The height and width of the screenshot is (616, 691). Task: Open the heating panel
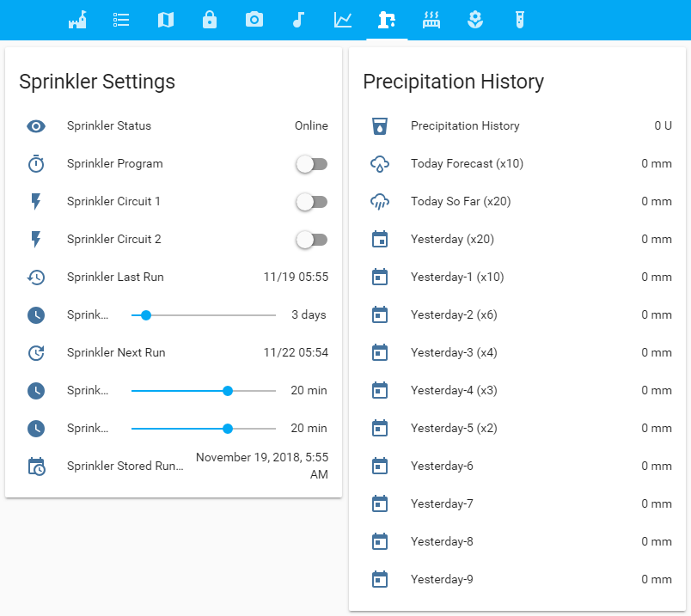coord(431,19)
